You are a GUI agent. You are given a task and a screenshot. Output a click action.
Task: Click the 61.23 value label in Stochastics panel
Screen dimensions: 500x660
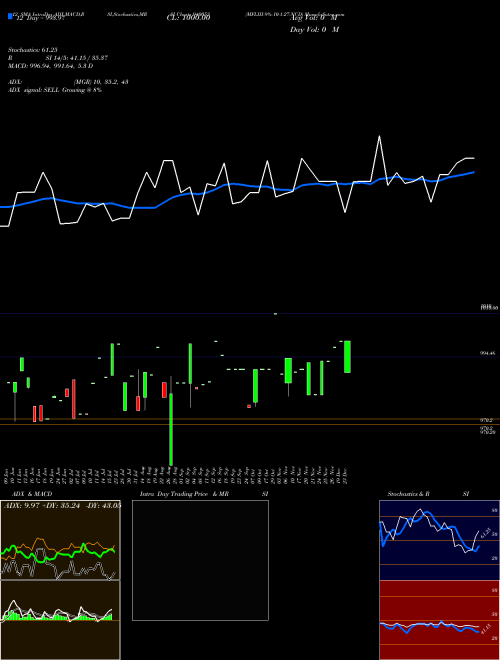[485, 532]
